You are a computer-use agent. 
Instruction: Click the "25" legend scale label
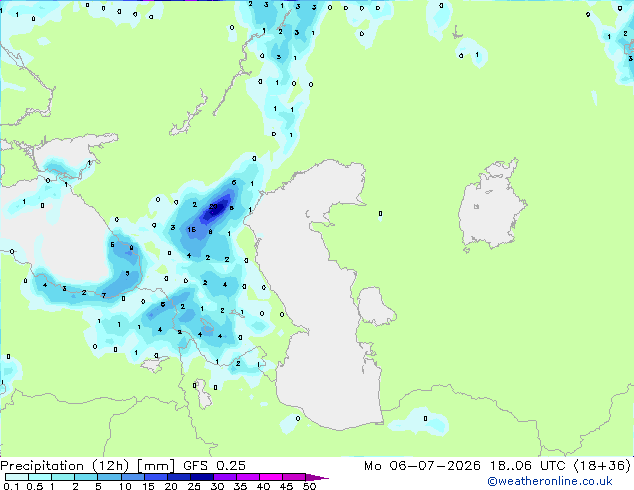(194, 486)
